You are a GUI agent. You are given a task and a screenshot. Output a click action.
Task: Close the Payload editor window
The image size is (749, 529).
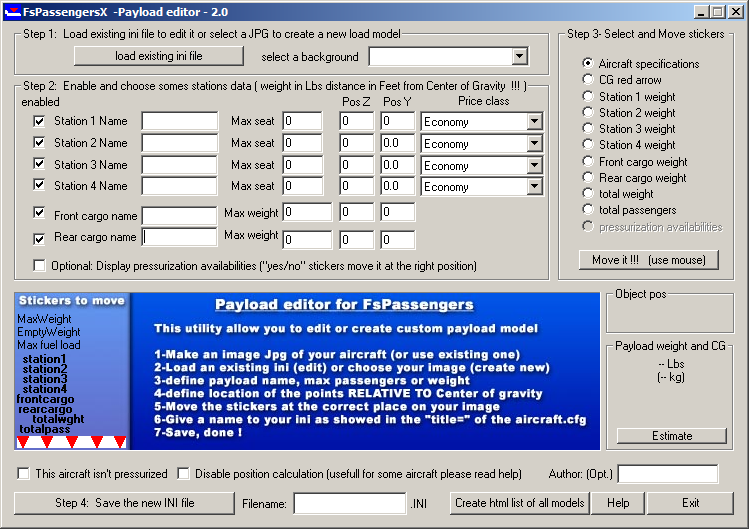pos(735,12)
